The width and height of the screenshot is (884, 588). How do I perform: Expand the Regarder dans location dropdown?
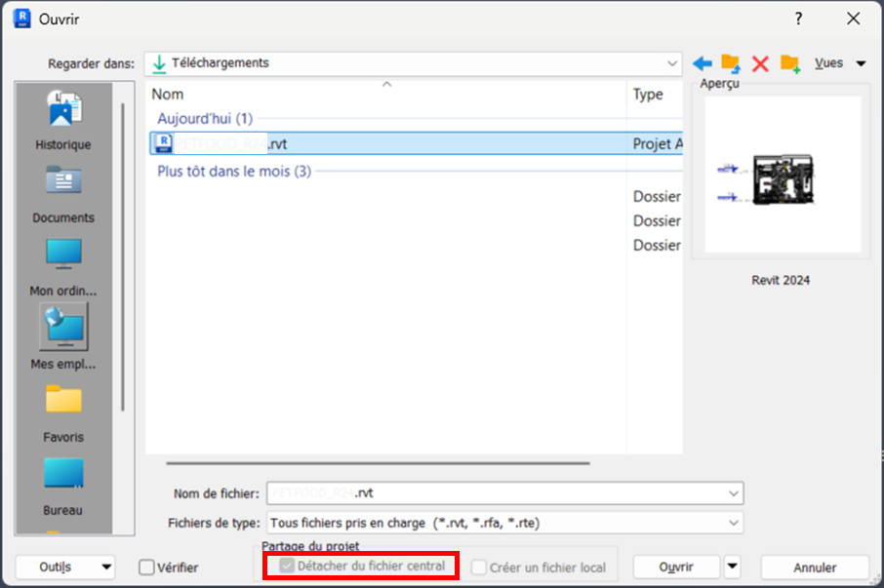(x=672, y=63)
